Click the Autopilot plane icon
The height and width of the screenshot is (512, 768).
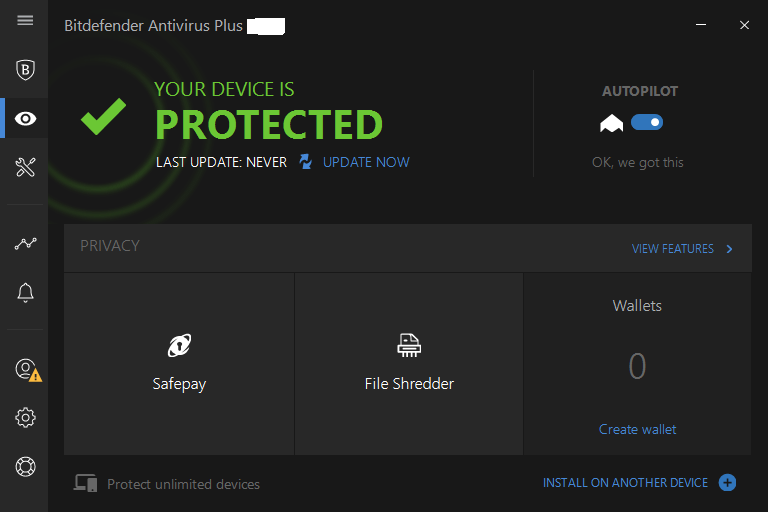(x=611, y=123)
